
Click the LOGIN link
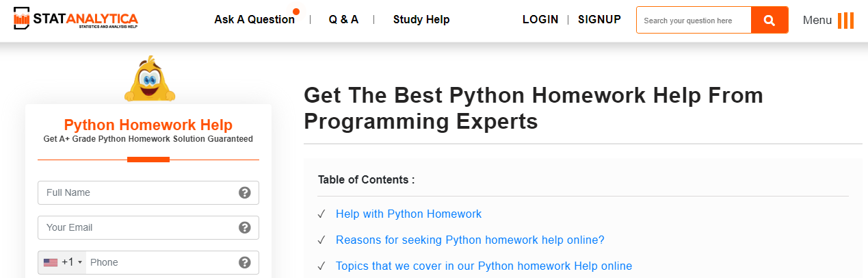tap(540, 20)
